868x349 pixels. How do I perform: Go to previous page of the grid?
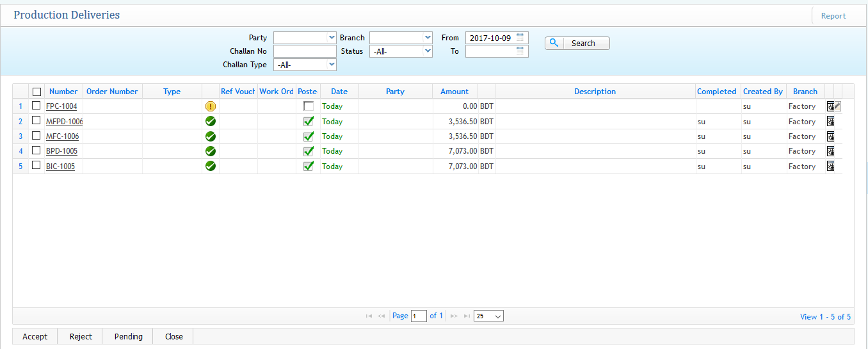click(382, 316)
